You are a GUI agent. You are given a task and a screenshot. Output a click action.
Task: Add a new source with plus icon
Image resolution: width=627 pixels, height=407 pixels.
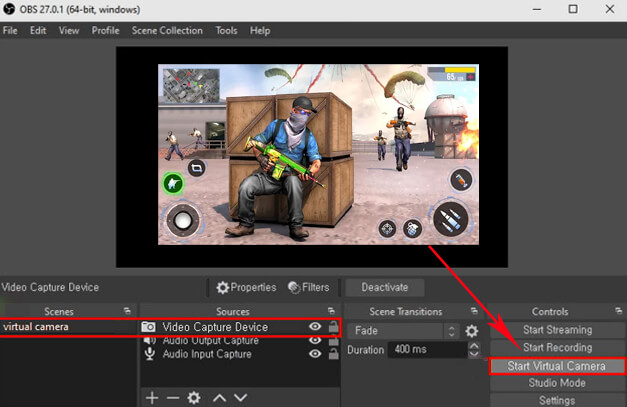pos(152,398)
